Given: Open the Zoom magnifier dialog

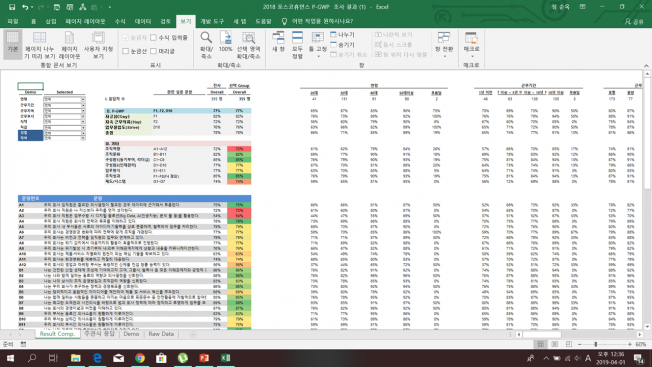Looking at the screenshot, I should (x=206, y=45).
